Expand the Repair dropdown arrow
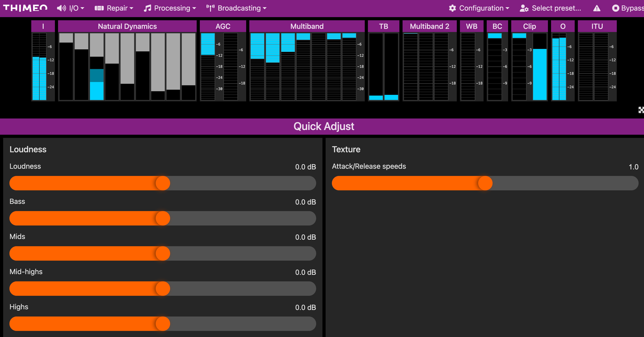The width and height of the screenshot is (644, 337). point(131,8)
